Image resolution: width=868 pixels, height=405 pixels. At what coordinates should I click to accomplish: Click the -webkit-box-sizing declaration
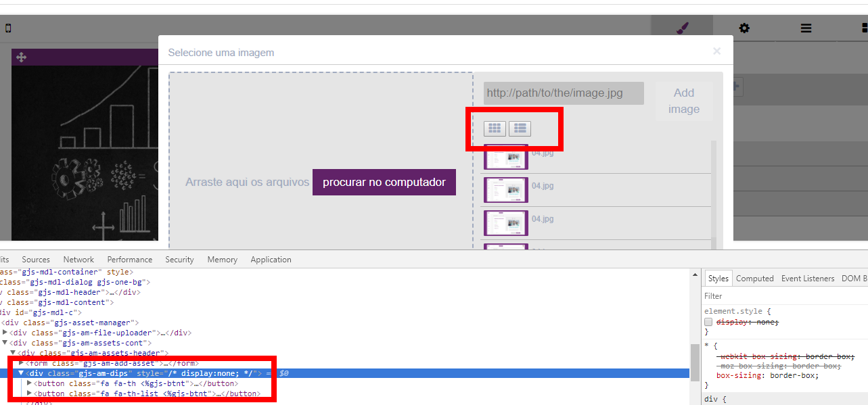(x=786, y=356)
